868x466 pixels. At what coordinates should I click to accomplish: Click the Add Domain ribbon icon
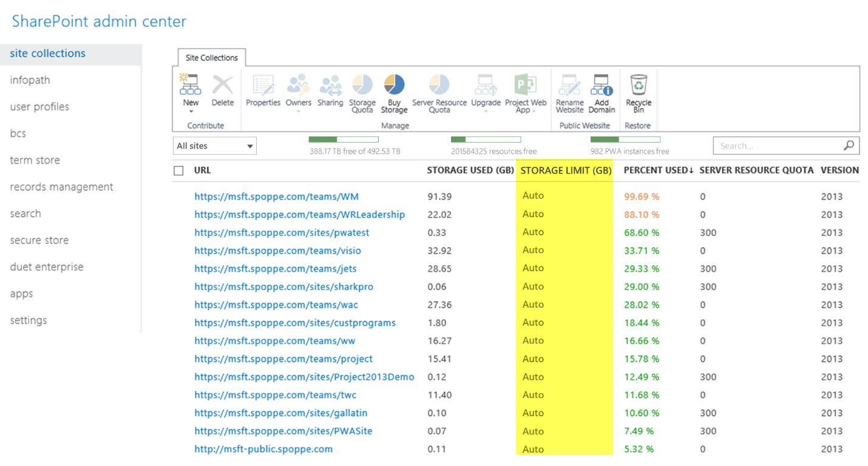click(x=602, y=94)
